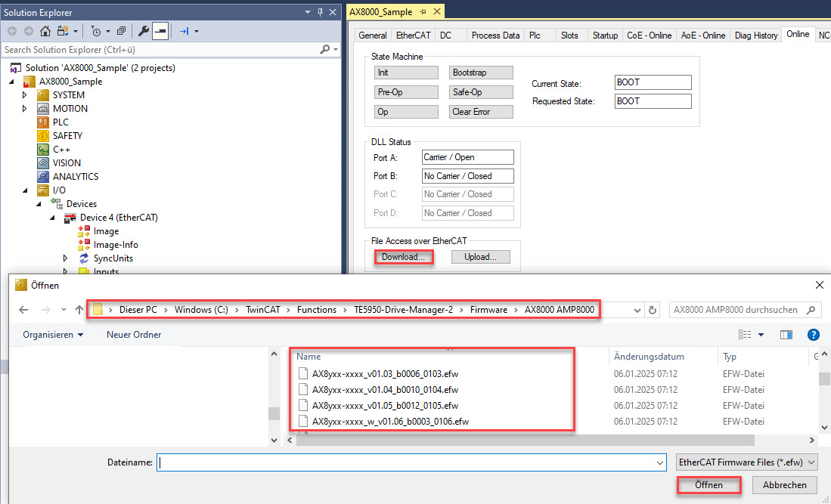The height and width of the screenshot is (504, 831).
Task: Click the Collapse All icon in Solution Explorer
Action: [x=122, y=31]
